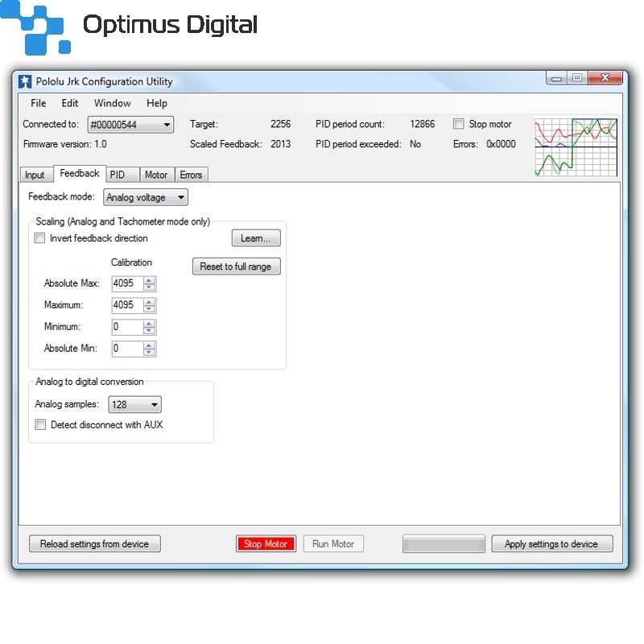This screenshot has height=644, width=644.
Task: Open the Help menu
Action: 157,103
